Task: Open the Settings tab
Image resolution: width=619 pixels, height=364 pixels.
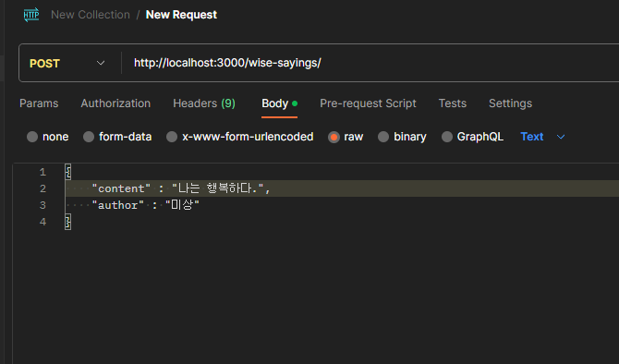Action: [510, 103]
